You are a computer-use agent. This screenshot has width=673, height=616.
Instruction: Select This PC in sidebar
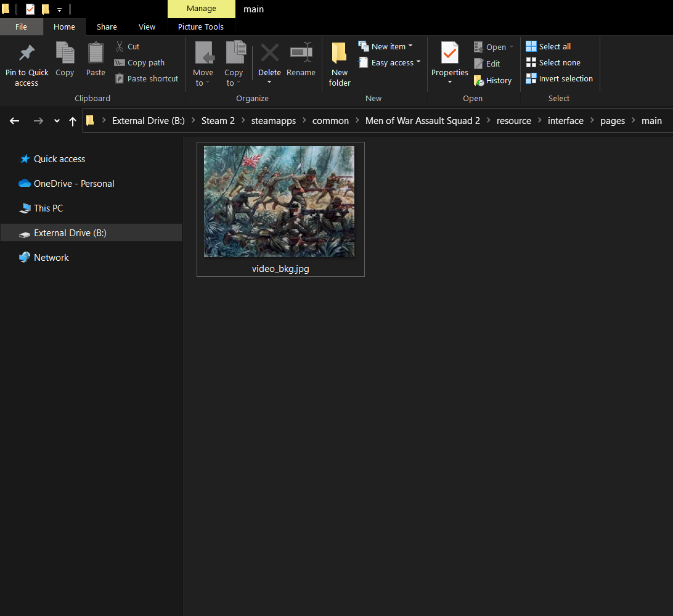tap(41, 208)
